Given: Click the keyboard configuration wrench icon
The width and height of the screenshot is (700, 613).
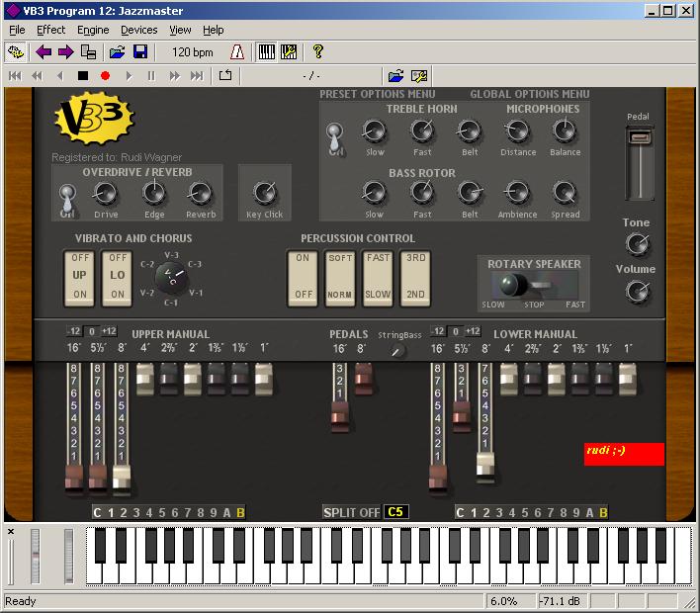Looking at the screenshot, I should 289,52.
